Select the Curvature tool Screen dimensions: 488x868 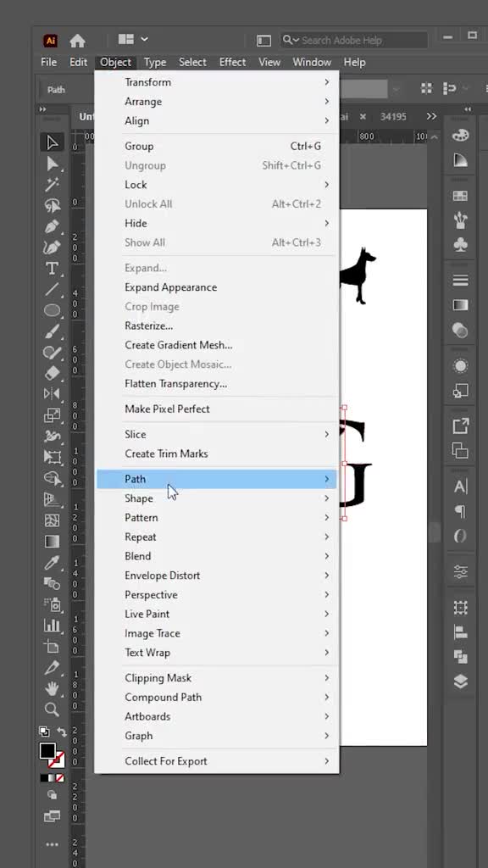pos(52,248)
